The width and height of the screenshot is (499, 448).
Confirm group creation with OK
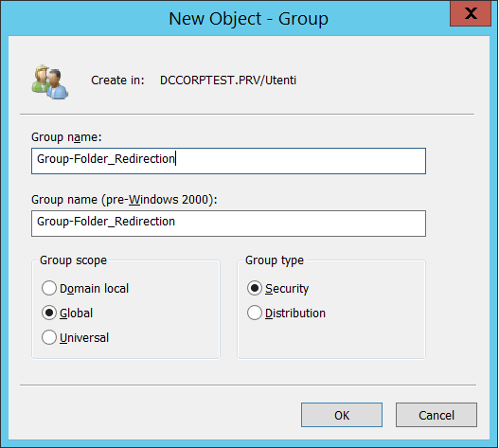coord(342,415)
